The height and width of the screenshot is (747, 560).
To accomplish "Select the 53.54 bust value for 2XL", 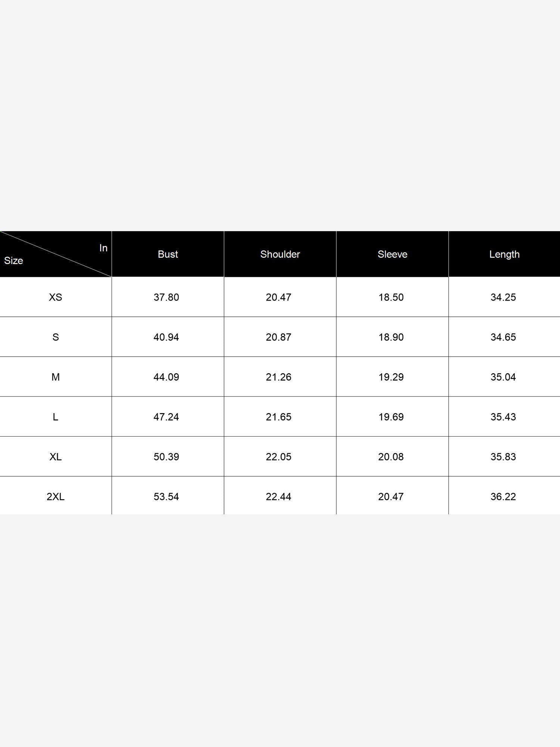I will pos(167,497).
